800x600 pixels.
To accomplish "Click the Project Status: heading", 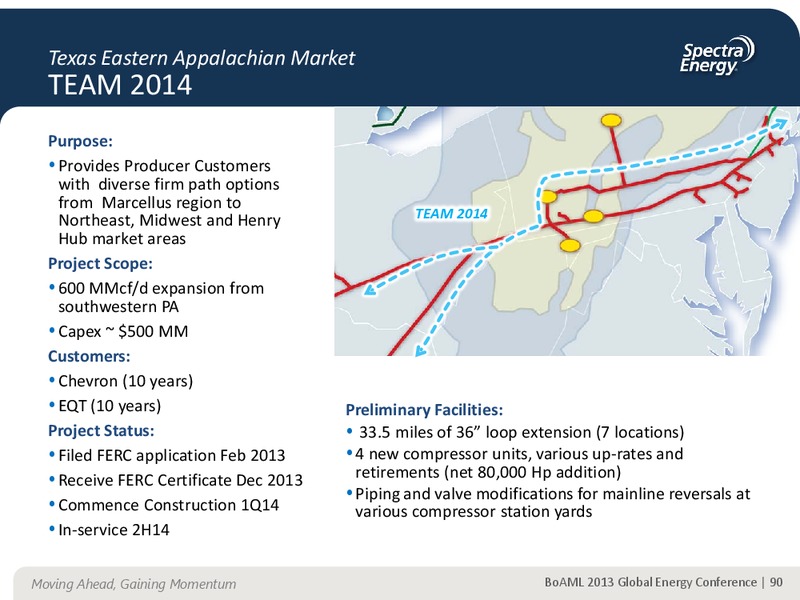I will click(101, 431).
